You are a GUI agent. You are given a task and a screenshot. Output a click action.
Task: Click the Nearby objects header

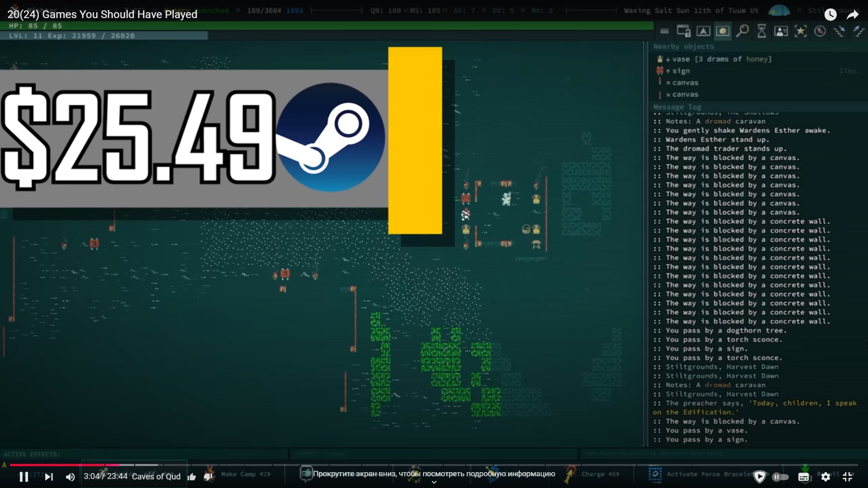(x=683, y=47)
